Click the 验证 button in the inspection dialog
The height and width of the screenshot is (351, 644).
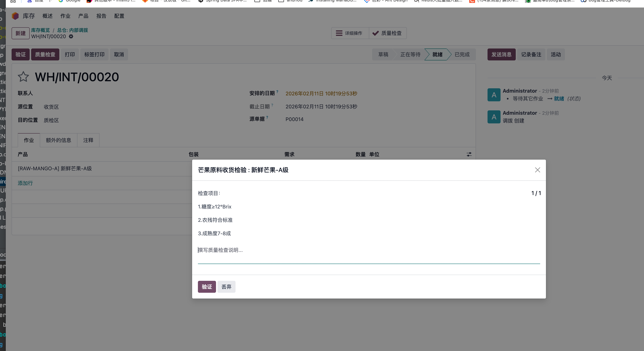(x=207, y=287)
